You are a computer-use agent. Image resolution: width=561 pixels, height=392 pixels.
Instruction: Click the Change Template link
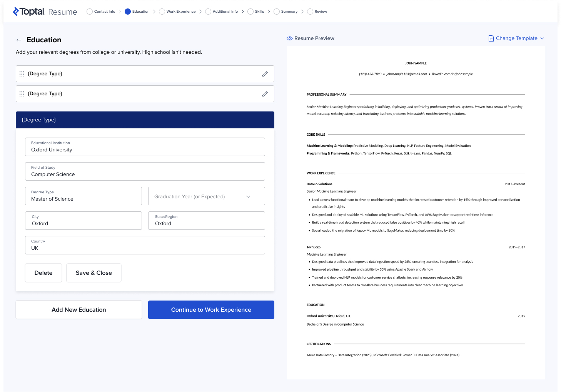[x=516, y=38]
